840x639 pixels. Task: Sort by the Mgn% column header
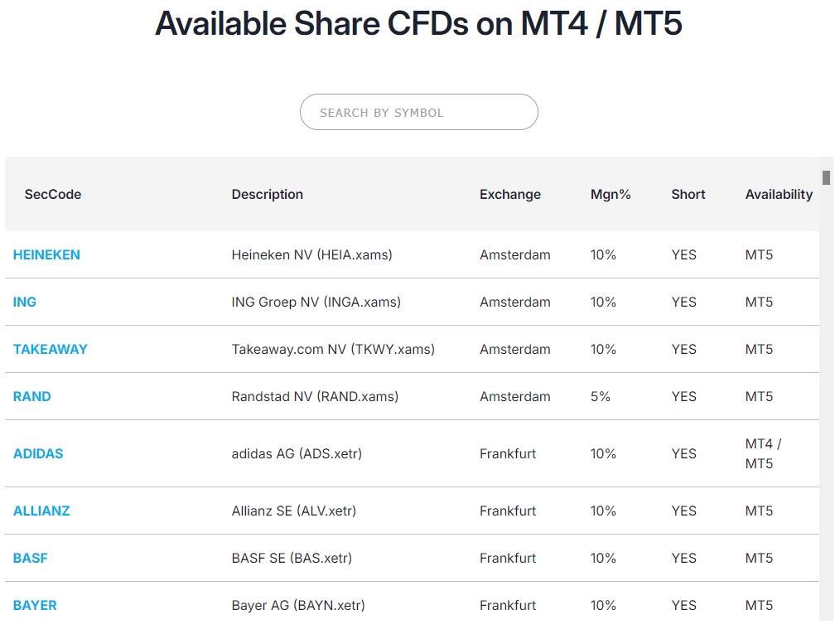tap(611, 194)
